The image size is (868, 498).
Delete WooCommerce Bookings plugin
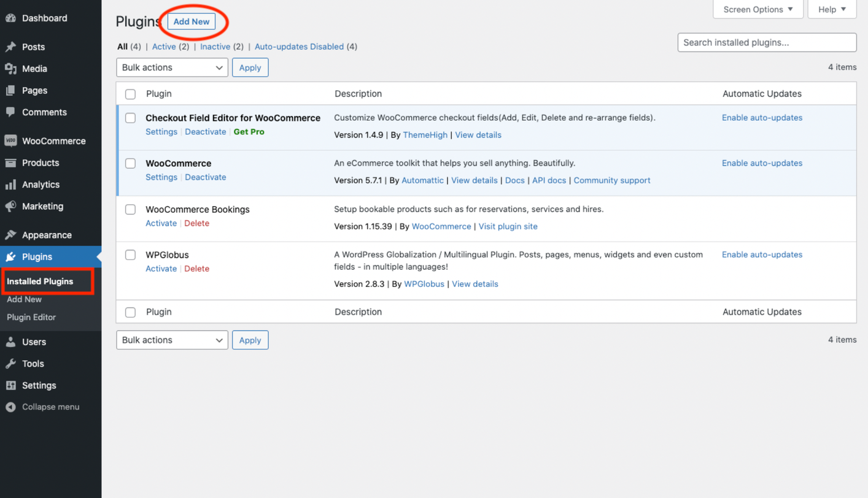coord(197,223)
